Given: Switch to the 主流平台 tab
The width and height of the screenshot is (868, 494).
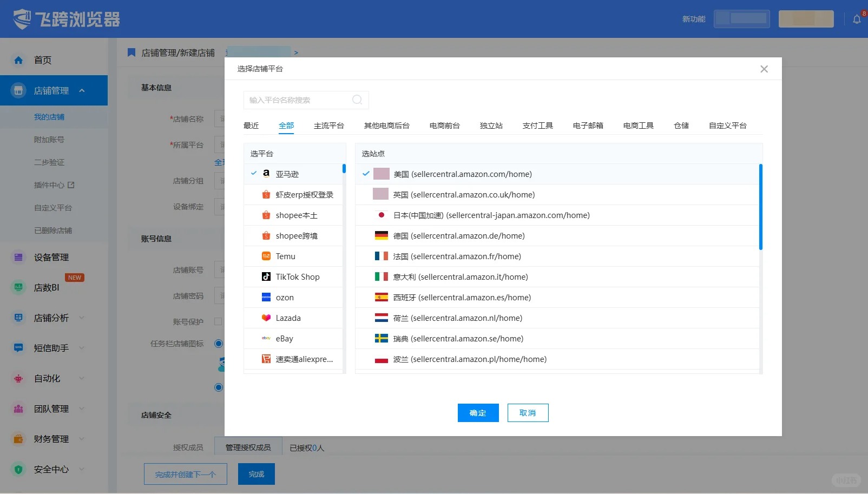Looking at the screenshot, I should coord(329,126).
